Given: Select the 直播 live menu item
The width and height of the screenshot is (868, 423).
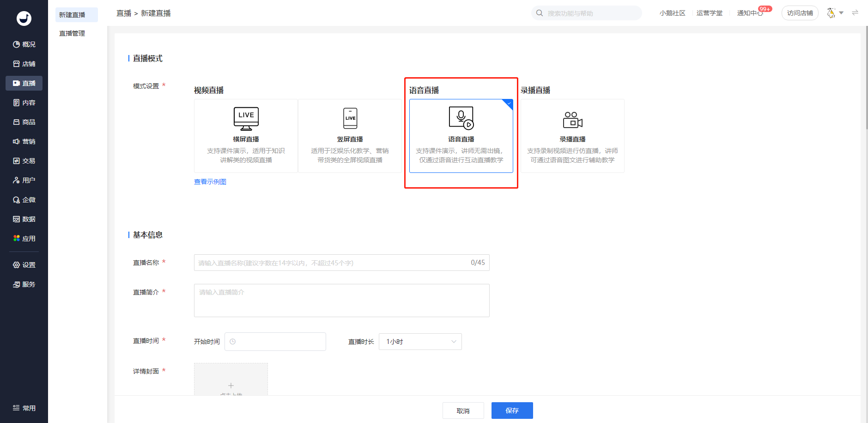Looking at the screenshot, I should coord(24,83).
